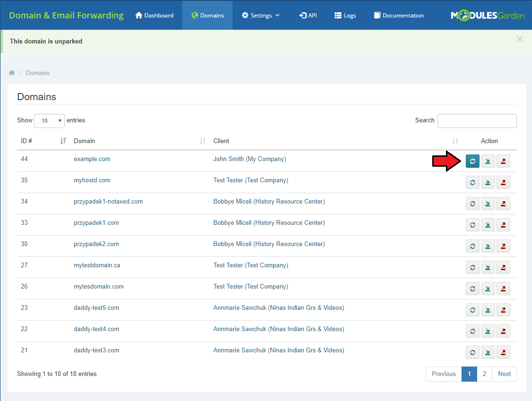532x401 pixels.
Task: Open daddy-test5.com domain link
Action: (96, 308)
